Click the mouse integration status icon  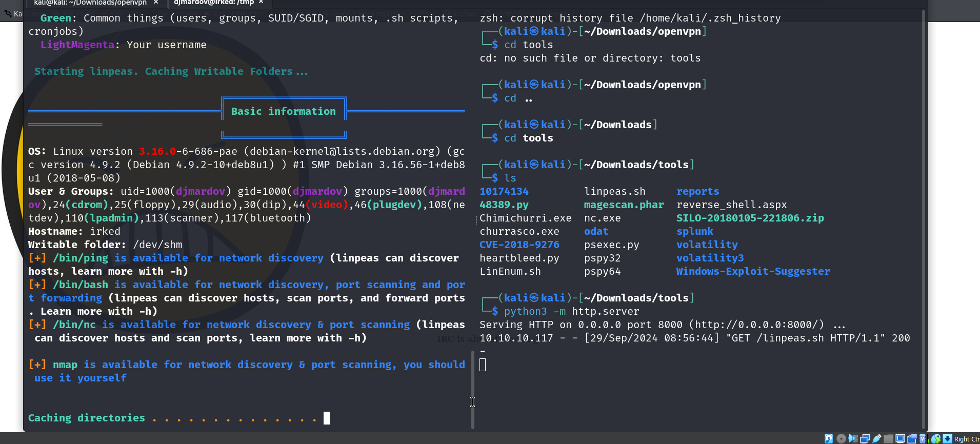pyautogui.click(x=936, y=439)
